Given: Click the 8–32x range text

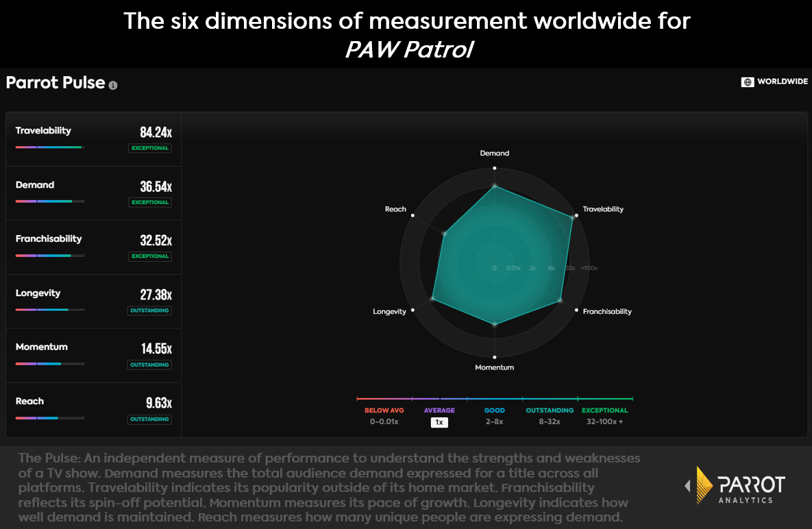Looking at the screenshot, I should point(550,422).
